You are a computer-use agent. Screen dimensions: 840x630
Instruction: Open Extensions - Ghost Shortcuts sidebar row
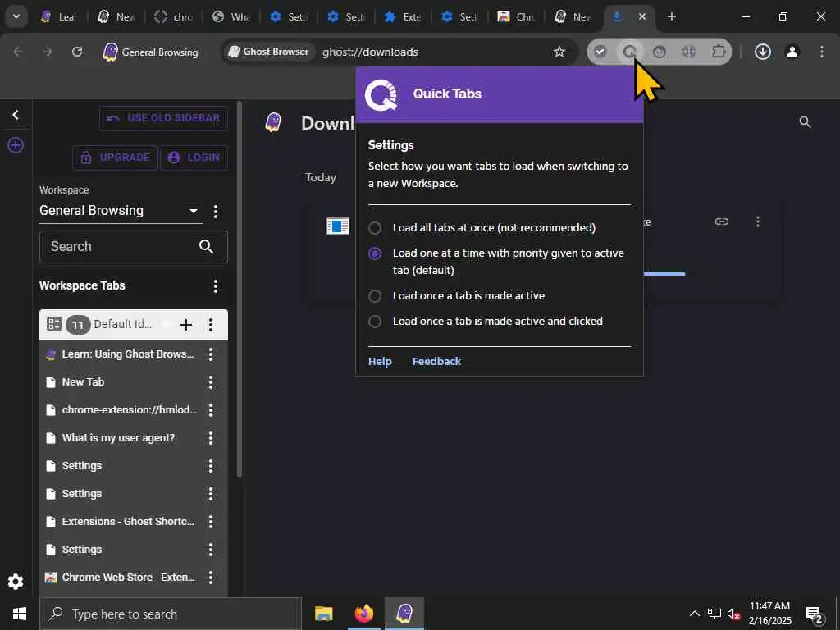point(134,521)
